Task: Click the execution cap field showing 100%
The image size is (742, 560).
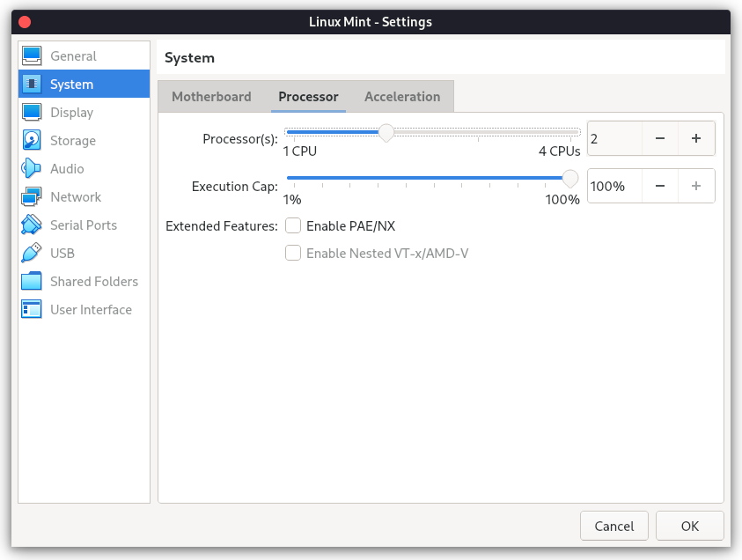Action: (614, 186)
